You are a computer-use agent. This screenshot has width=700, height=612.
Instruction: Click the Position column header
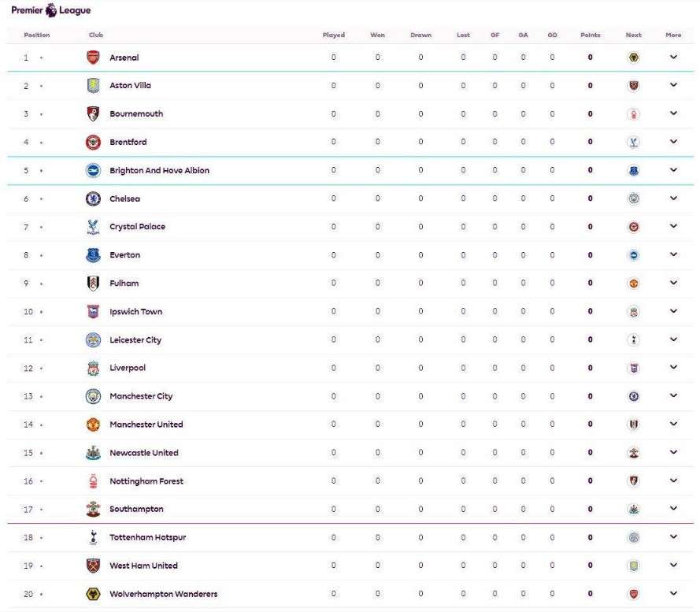(36, 35)
